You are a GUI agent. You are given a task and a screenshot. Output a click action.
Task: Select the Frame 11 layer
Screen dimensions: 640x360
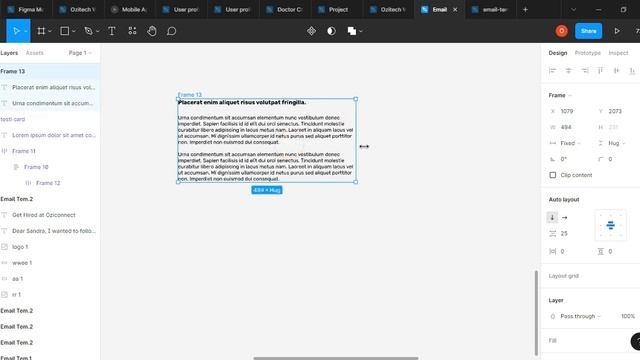tap(50, 151)
